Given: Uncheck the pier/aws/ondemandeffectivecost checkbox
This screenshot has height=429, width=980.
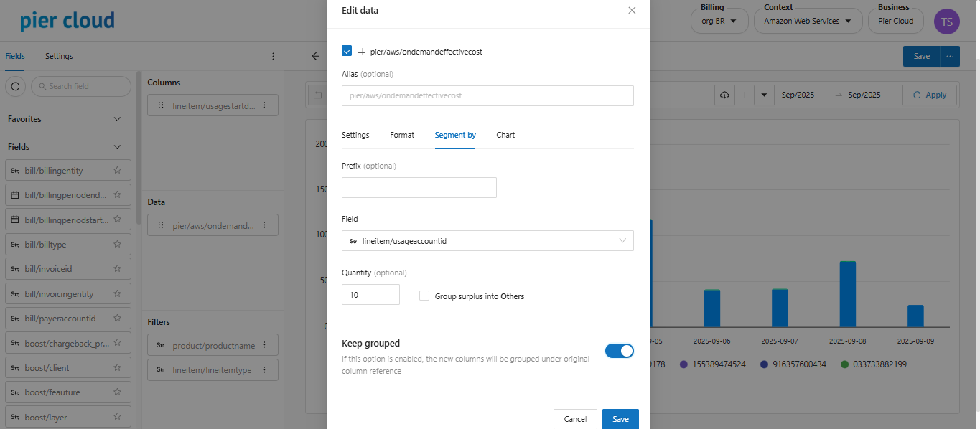Looking at the screenshot, I should coord(347,51).
